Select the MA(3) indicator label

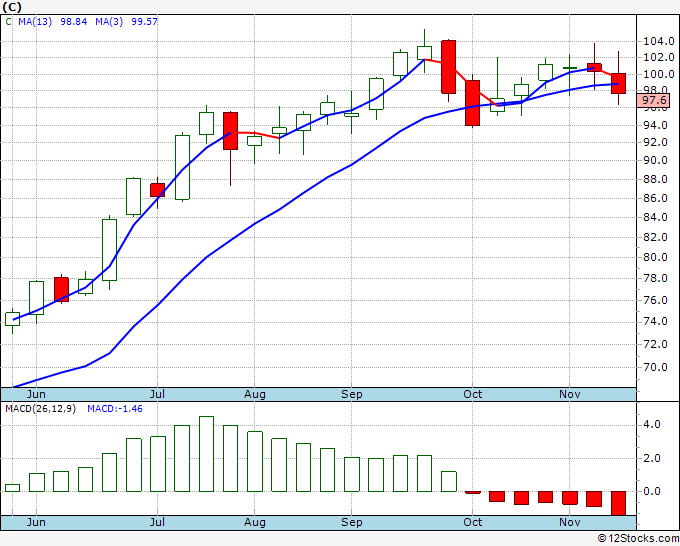tap(109, 21)
